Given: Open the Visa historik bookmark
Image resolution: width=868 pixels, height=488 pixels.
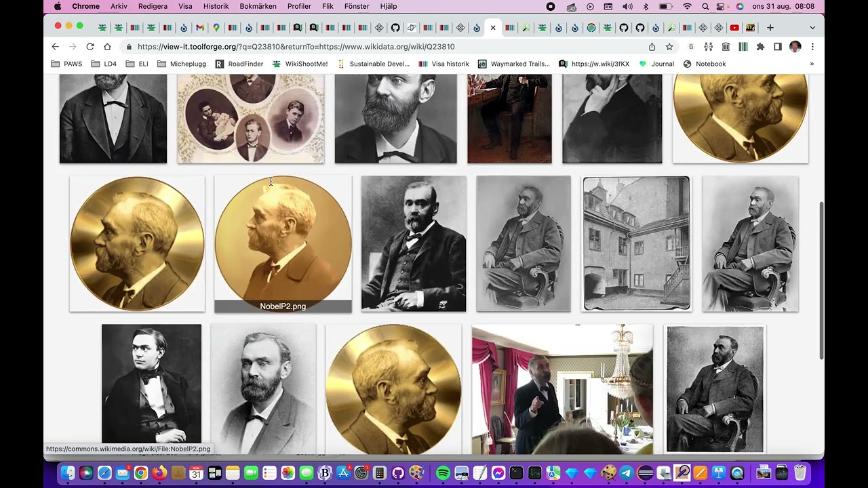Looking at the screenshot, I should pos(443,64).
